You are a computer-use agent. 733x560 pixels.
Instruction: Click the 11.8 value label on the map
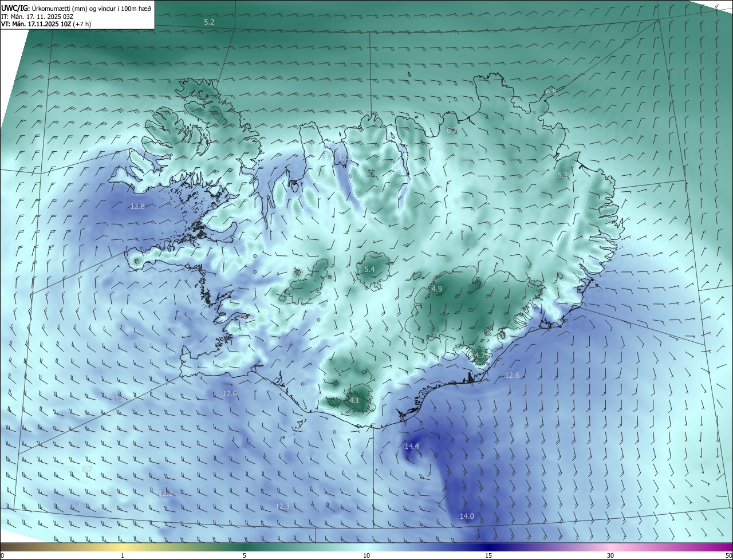click(118, 398)
